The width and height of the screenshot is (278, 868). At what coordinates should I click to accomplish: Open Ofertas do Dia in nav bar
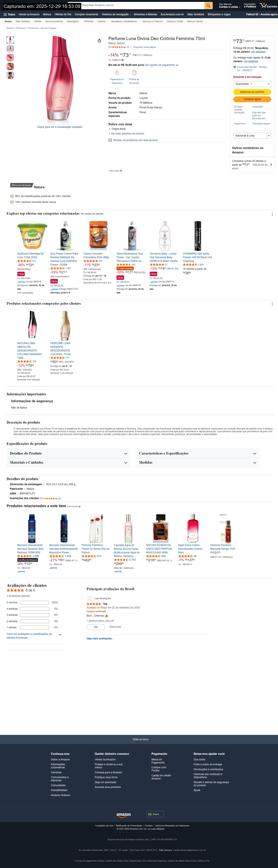63,15
